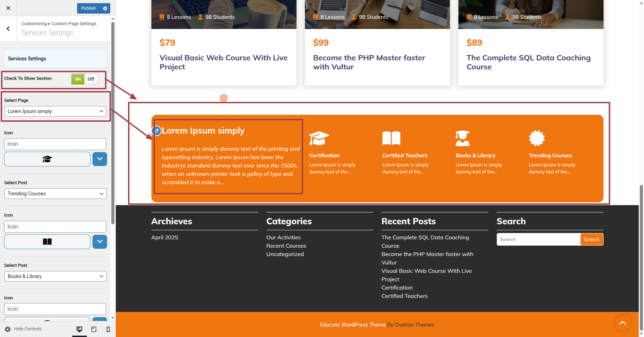Open April 2025 archive link

(x=165, y=237)
